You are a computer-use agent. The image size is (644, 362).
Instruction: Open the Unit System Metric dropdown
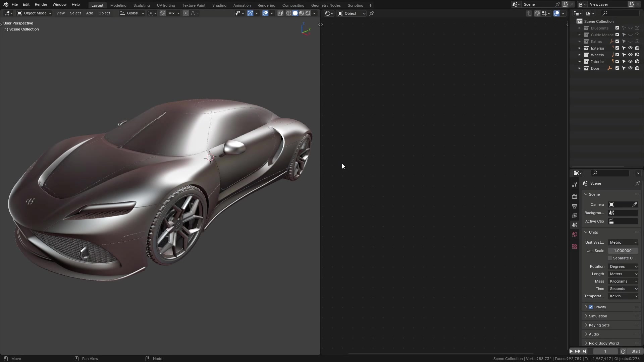click(623, 242)
